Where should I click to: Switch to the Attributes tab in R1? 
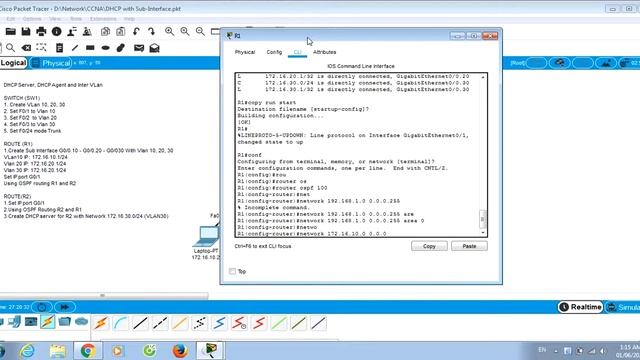click(x=324, y=52)
